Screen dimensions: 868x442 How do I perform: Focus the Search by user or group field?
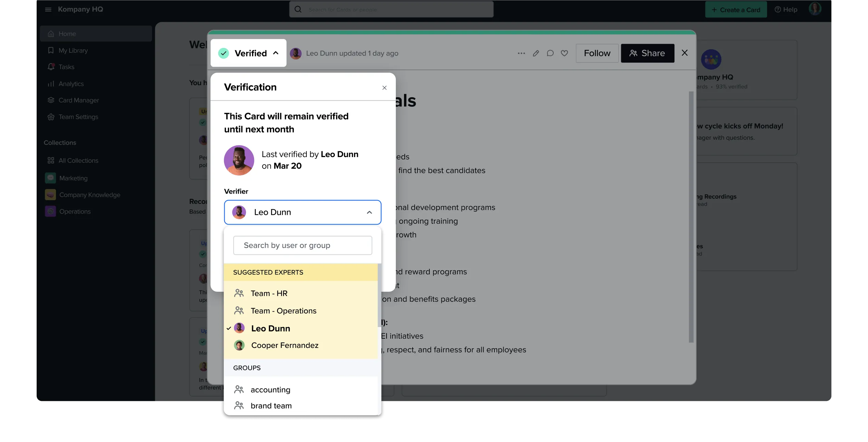[302, 245]
